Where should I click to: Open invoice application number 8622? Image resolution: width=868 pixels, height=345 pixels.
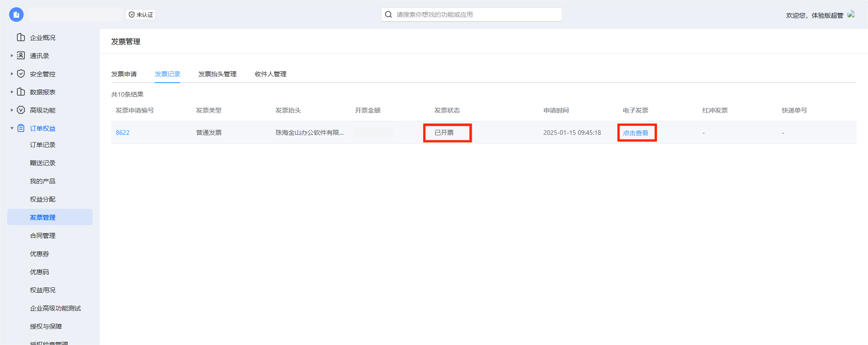pyautogui.click(x=123, y=133)
